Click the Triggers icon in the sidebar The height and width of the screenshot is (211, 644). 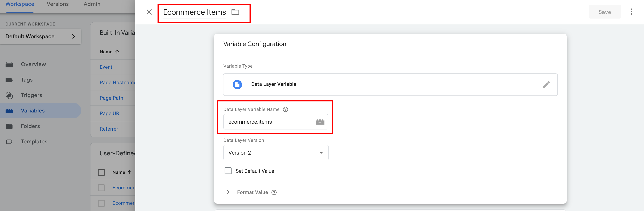pos(9,95)
